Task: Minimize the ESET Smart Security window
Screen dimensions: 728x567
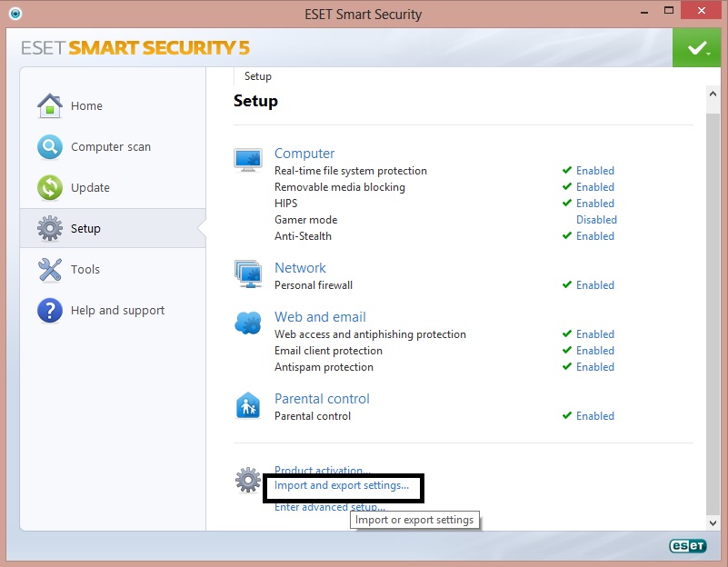Action: coord(644,11)
